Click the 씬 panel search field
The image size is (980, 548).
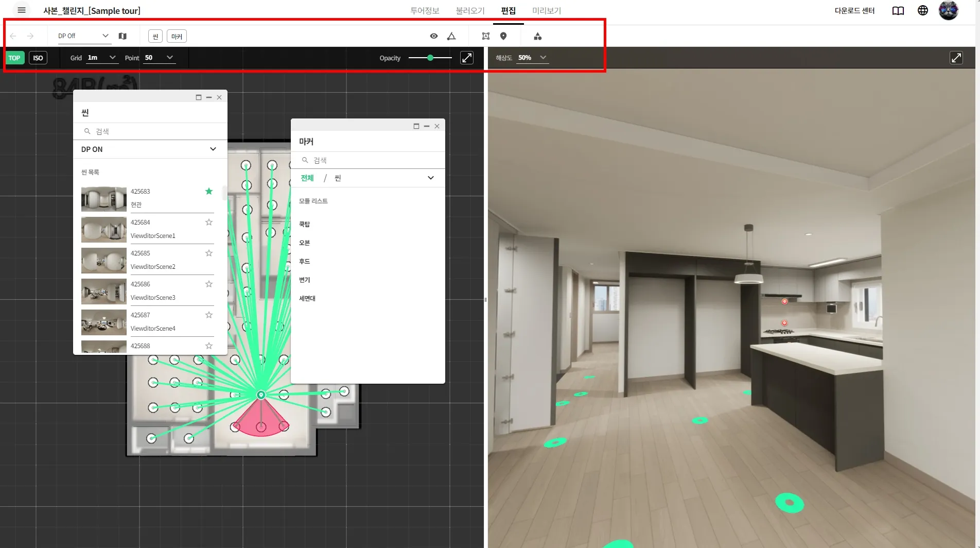(150, 131)
